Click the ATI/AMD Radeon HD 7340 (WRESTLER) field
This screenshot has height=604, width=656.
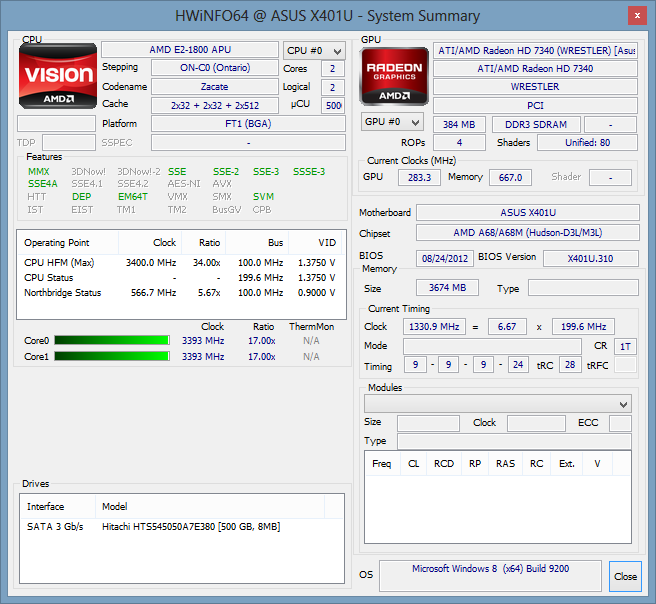point(535,51)
